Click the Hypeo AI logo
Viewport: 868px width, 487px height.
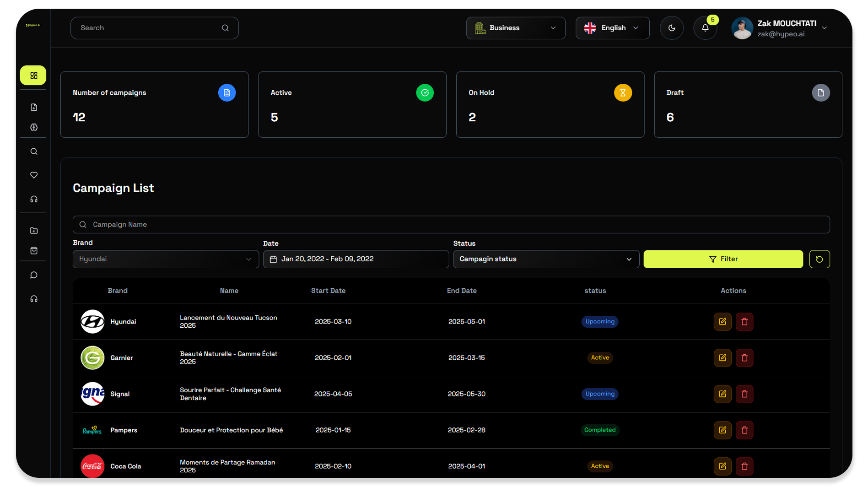click(x=33, y=25)
